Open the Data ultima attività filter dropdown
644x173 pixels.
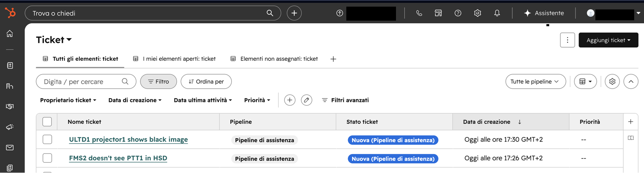[x=203, y=100]
